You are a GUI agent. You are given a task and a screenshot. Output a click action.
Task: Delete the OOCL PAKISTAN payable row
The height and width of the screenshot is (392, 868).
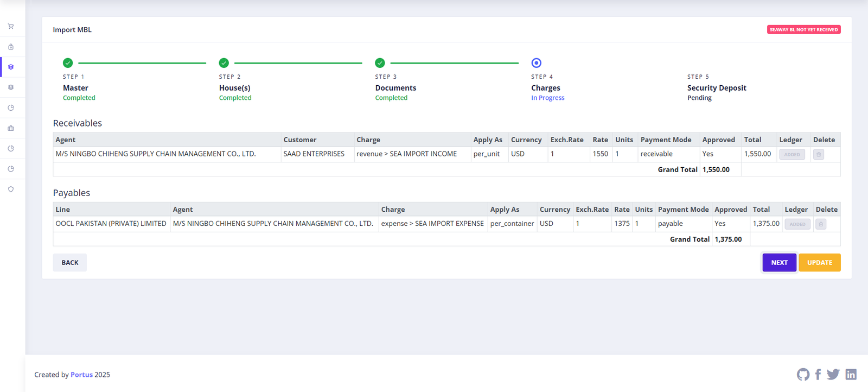tap(821, 224)
